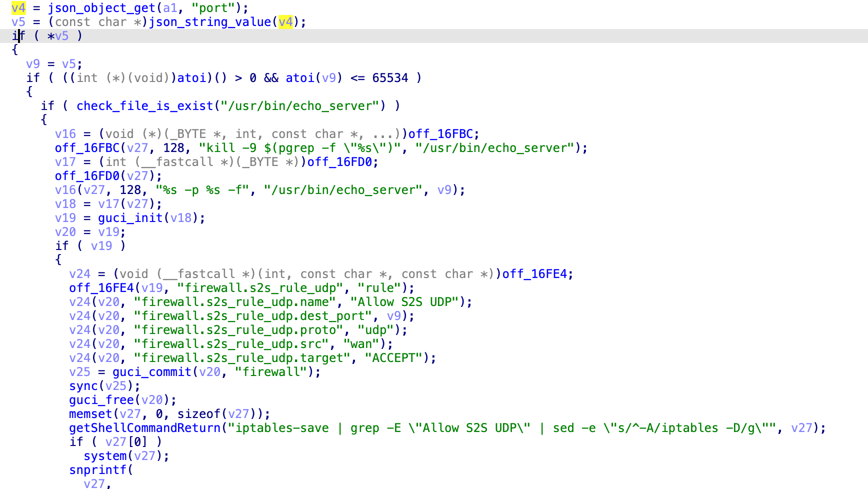Click the check_file_is_exist function call
The width and height of the screenshot is (868, 489).
point(145,106)
